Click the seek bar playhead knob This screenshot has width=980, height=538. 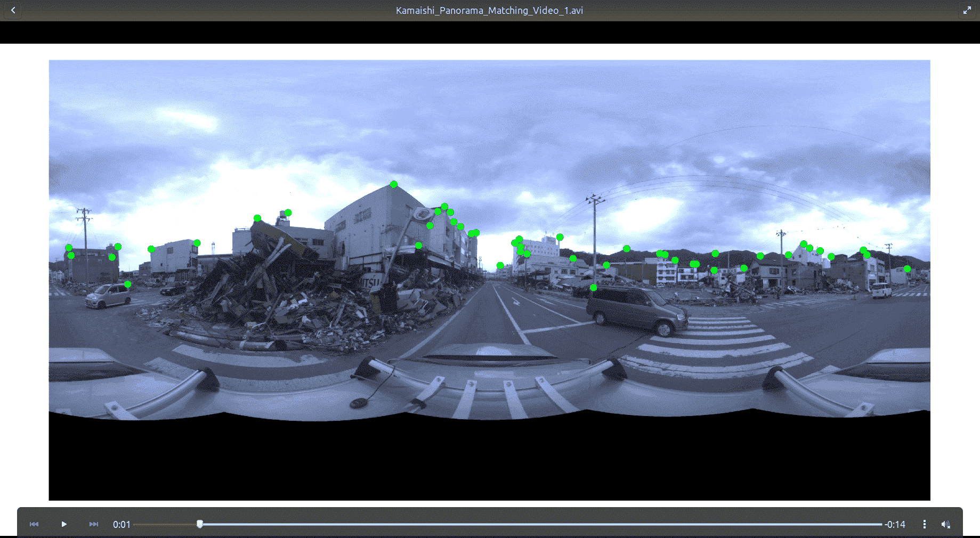[200, 524]
